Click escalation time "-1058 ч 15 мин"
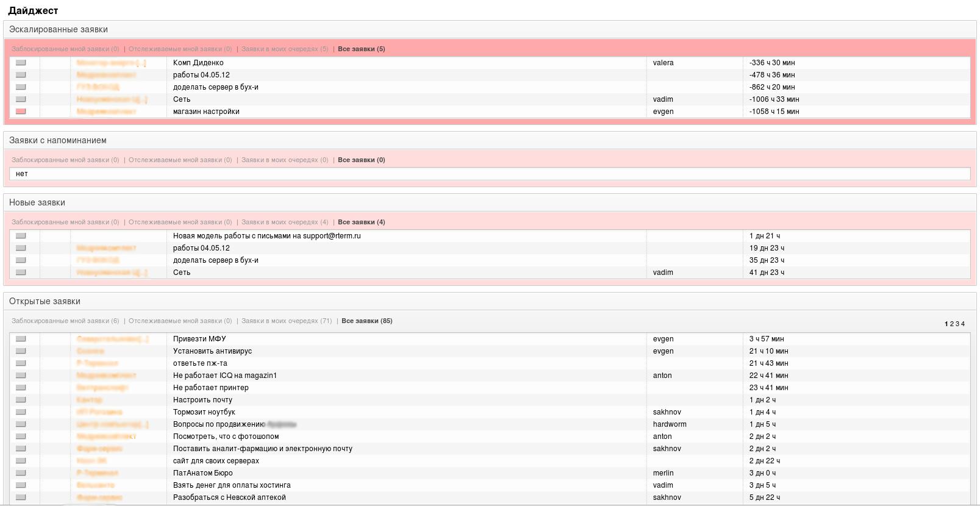This screenshot has width=980, height=506. (774, 112)
